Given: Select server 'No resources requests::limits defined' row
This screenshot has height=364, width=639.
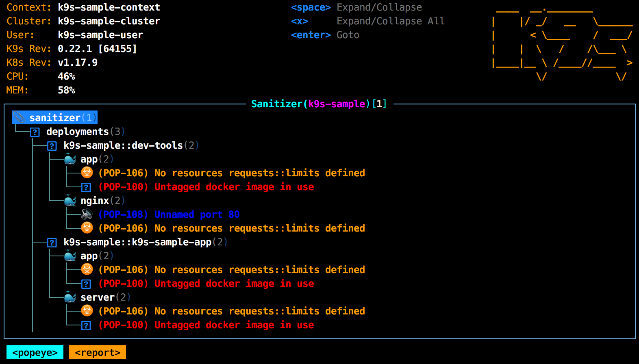Looking at the screenshot, I should pyautogui.click(x=232, y=311).
